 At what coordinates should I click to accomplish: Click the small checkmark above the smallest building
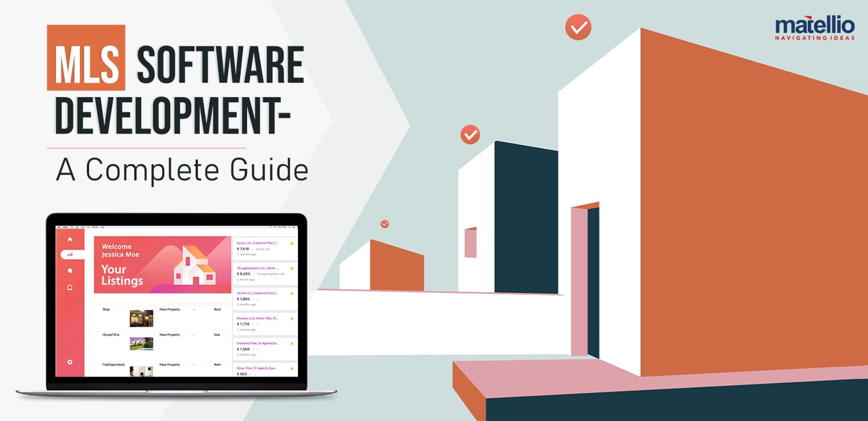pyautogui.click(x=384, y=224)
